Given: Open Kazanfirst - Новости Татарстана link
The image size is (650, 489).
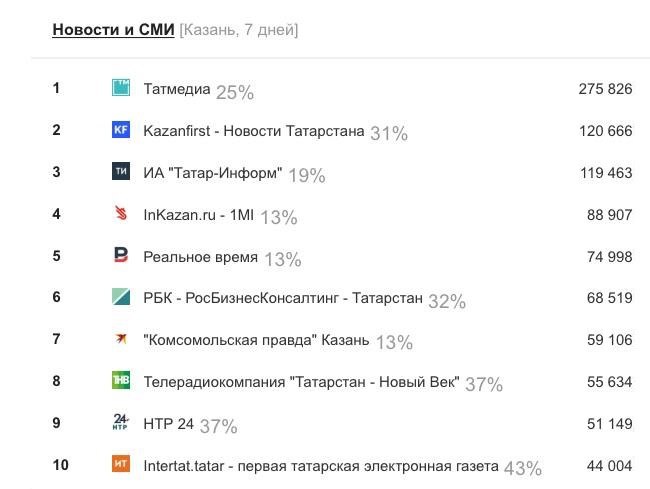Looking at the screenshot, I should 254,131.
